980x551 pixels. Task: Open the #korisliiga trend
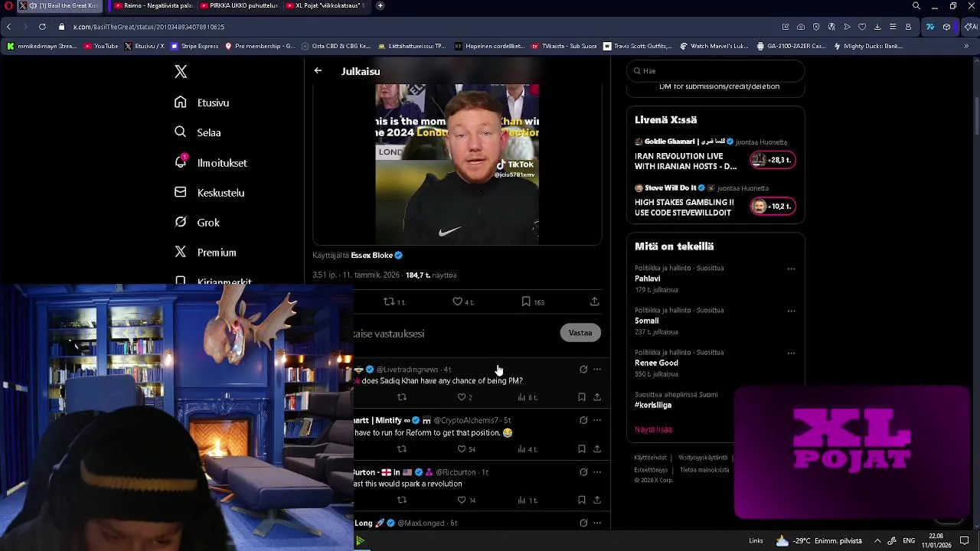click(653, 405)
